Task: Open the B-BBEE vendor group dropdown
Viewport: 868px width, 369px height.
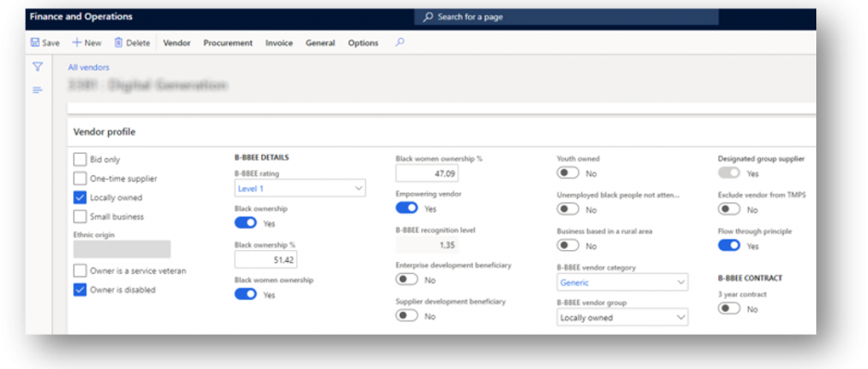Action: point(681,317)
